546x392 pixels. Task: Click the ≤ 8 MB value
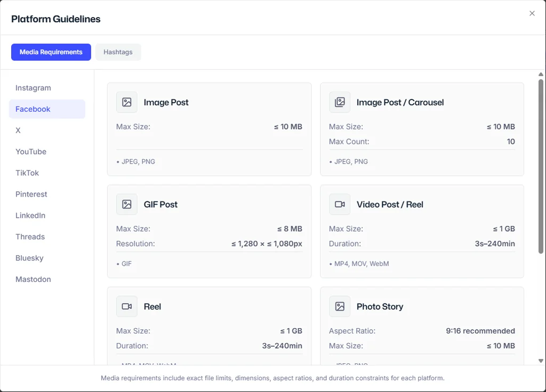point(290,229)
